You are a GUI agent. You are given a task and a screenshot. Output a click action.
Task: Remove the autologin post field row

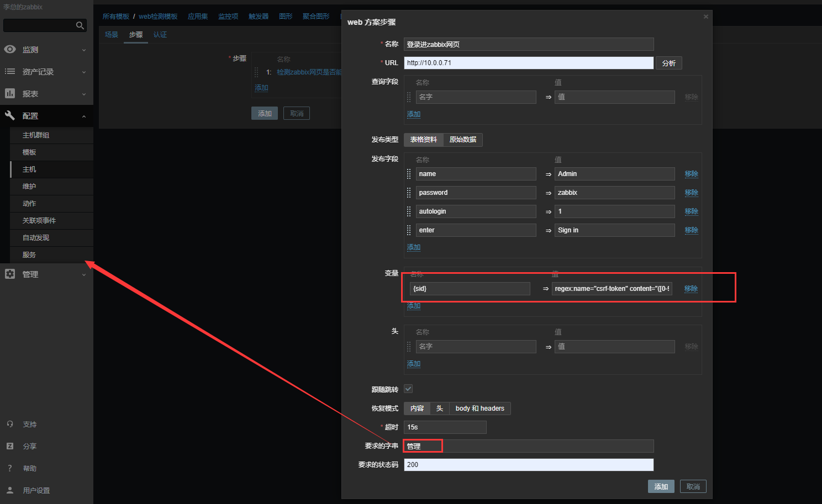(691, 211)
